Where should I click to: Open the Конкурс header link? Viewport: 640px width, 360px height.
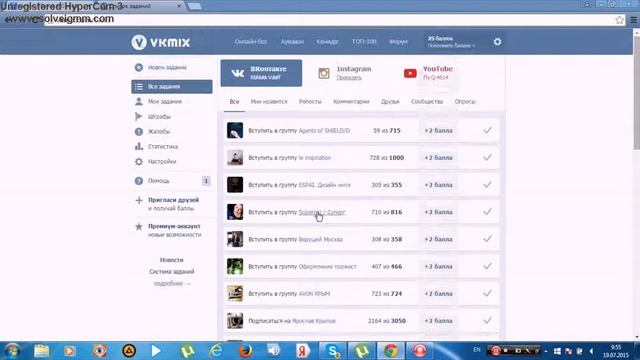(327, 42)
